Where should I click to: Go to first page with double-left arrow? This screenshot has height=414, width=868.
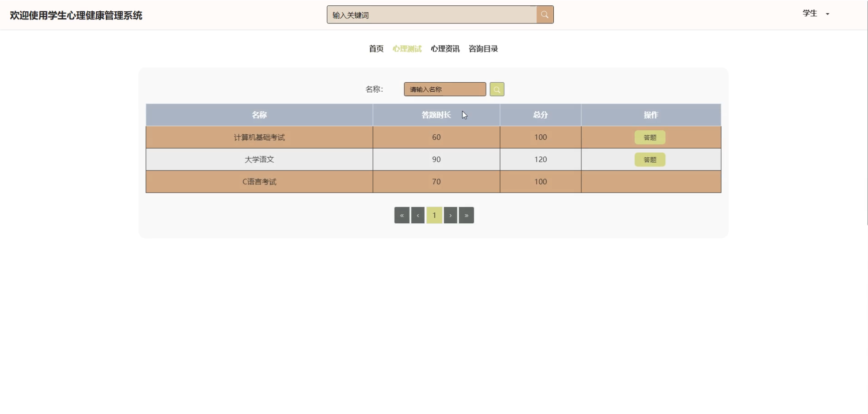pos(402,216)
